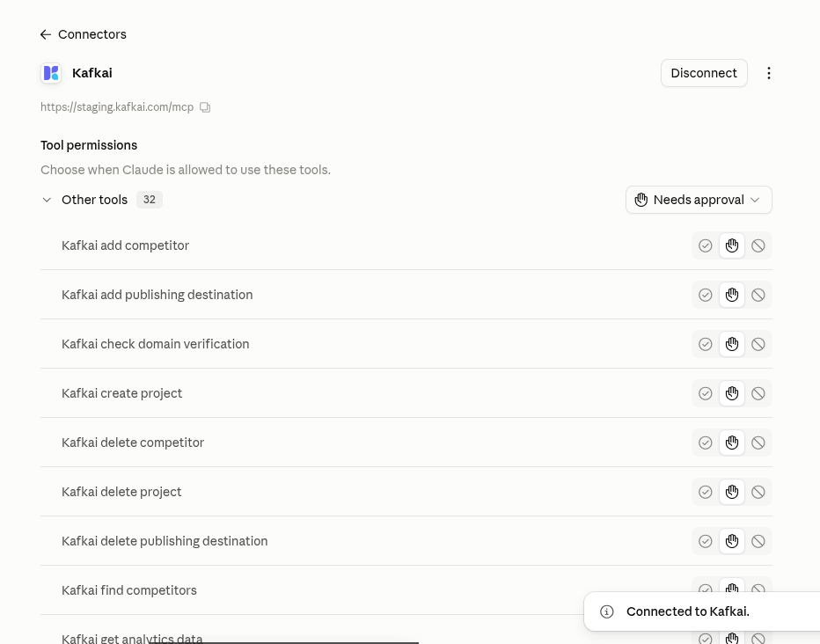820x644 pixels.
Task: Always allow Kafkai create project tool
Action: pyautogui.click(x=706, y=393)
